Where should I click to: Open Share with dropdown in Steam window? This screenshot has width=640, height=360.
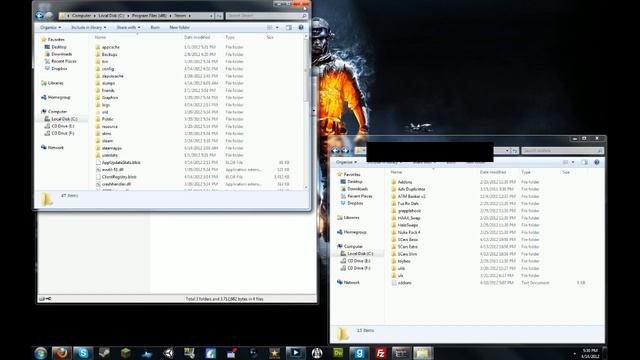[x=128, y=27]
